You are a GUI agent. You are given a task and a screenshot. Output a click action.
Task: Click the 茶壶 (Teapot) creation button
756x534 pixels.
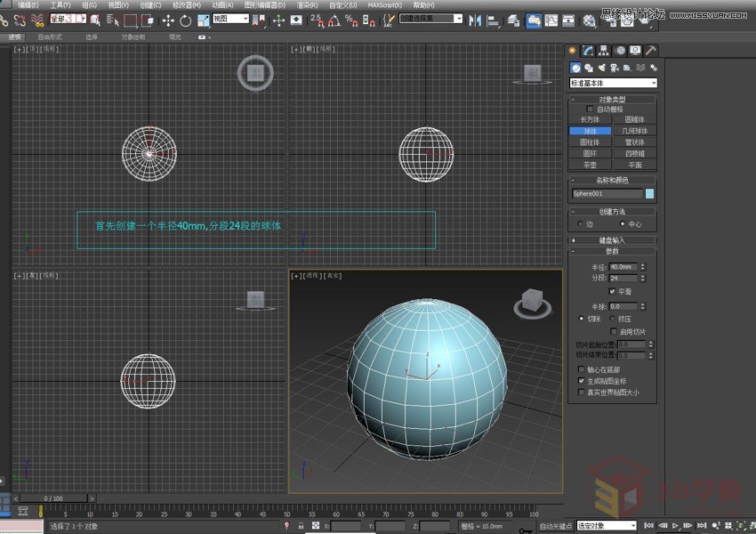(x=590, y=165)
